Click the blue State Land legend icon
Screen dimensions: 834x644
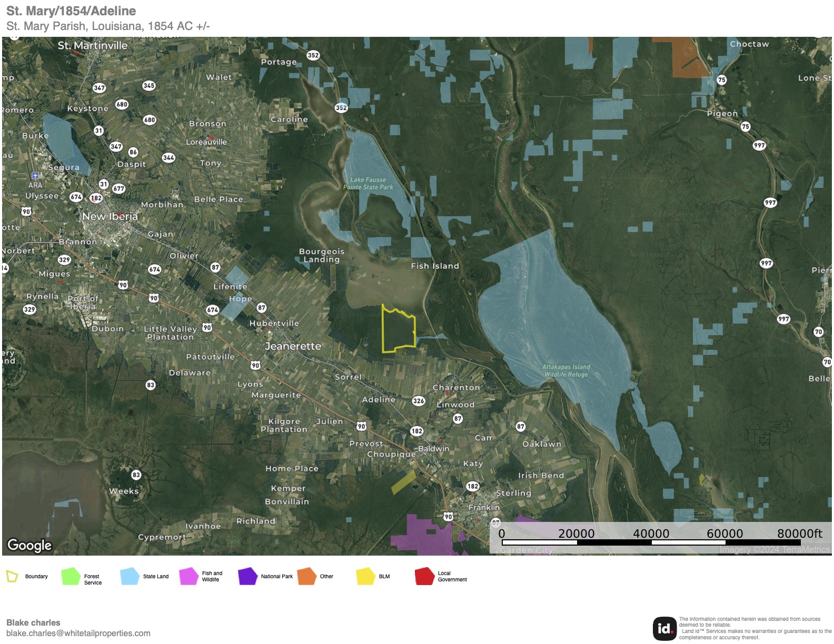pyautogui.click(x=130, y=577)
